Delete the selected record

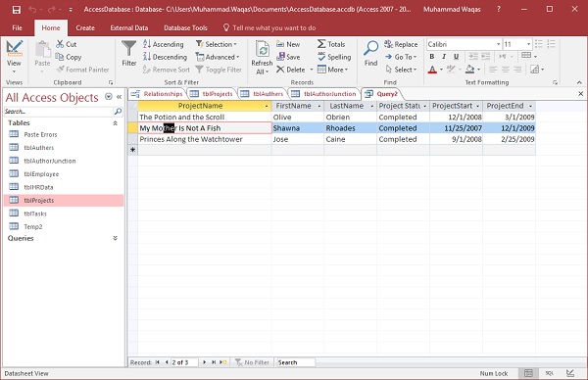[x=291, y=70]
